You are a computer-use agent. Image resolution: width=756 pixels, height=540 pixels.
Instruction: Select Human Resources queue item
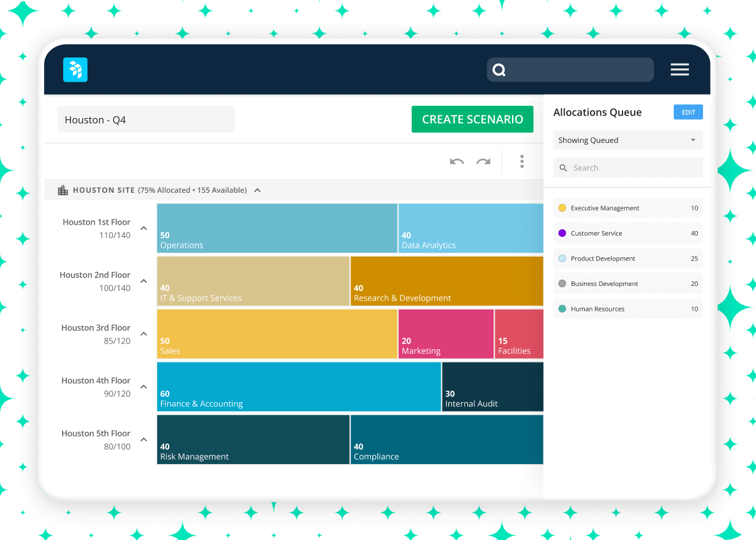coord(628,308)
